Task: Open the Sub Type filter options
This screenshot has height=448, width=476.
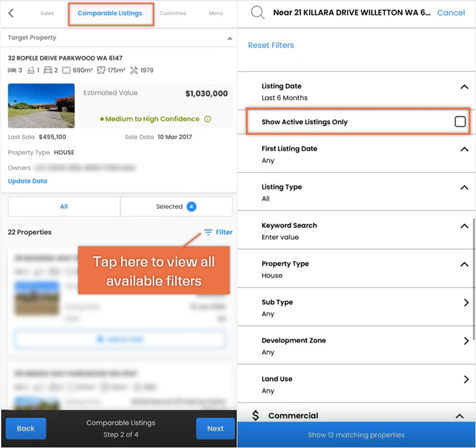Action: click(x=466, y=302)
